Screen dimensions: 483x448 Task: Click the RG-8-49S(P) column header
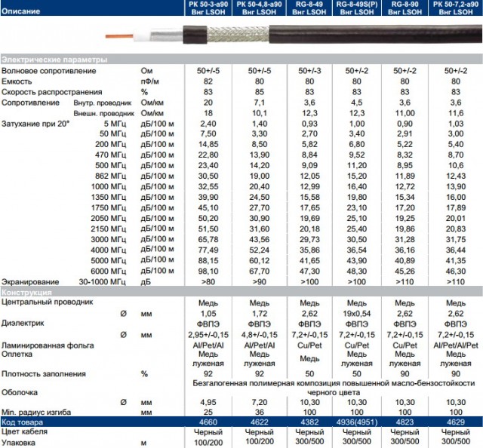356,9
